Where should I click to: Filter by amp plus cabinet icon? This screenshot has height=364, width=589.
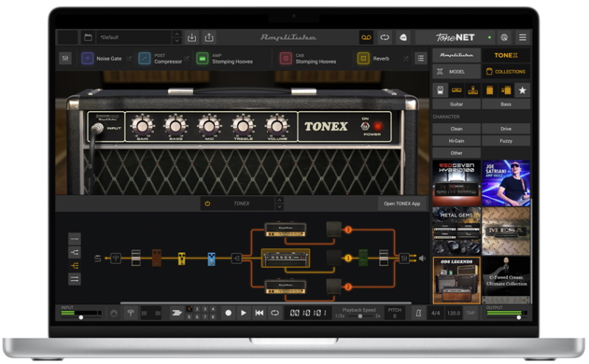(x=506, y=90)
